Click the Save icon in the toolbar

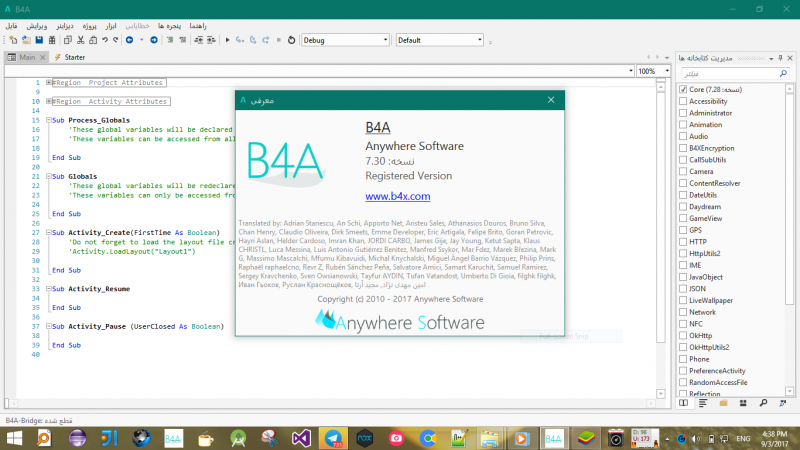(x=39, y=40)
